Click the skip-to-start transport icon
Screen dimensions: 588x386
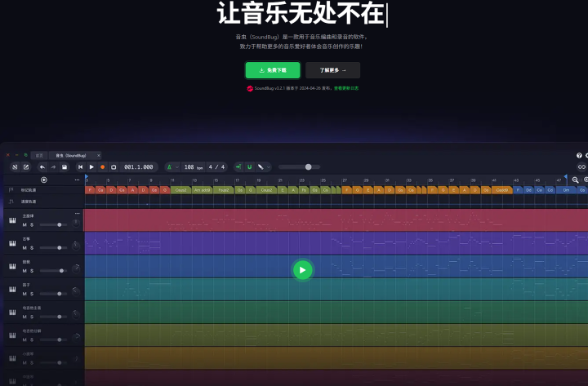(80, 167)
